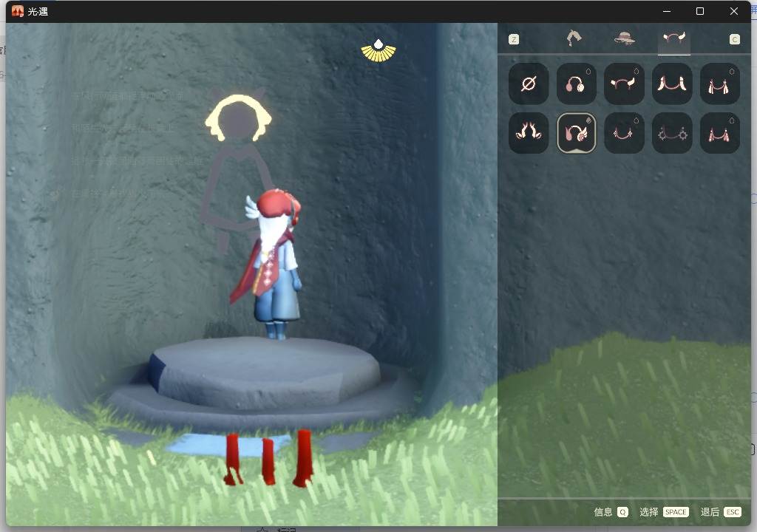This screenshot has width=757, height=532.
Task: Equip the white feather earrings accessory
Action: coord(671,84)
